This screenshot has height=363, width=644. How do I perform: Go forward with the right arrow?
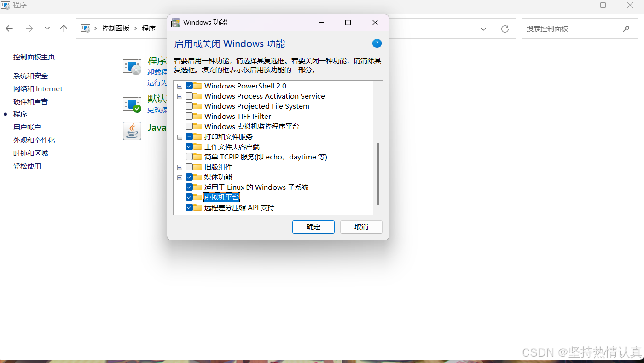(29, 29)
